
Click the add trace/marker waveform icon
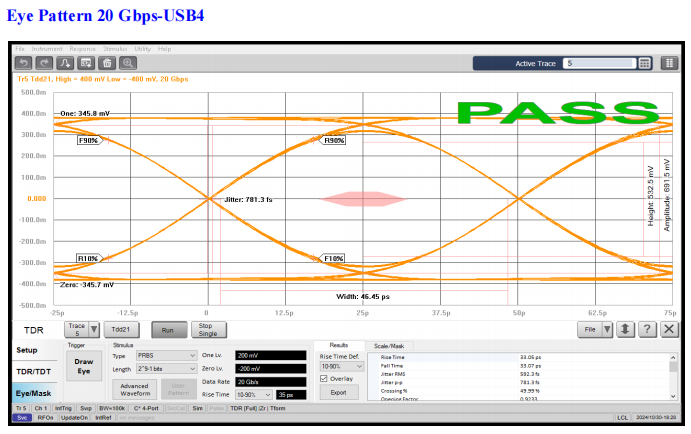coord(65,63)
